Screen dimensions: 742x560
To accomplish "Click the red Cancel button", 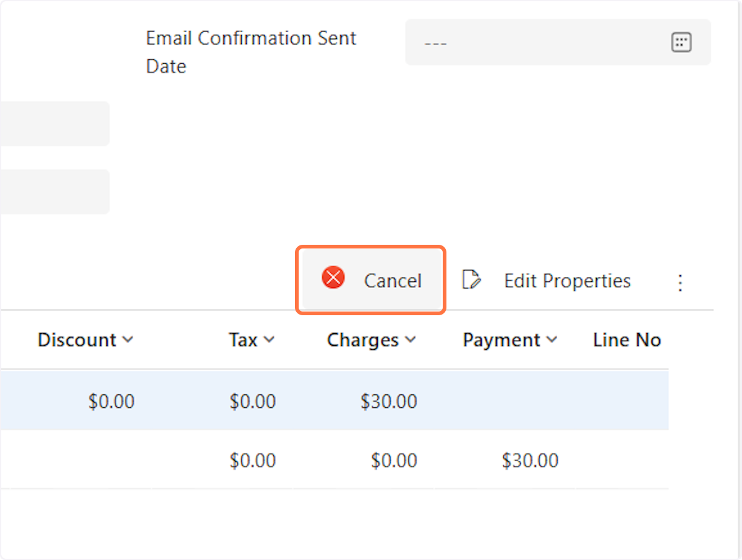I will pos(372,281).
